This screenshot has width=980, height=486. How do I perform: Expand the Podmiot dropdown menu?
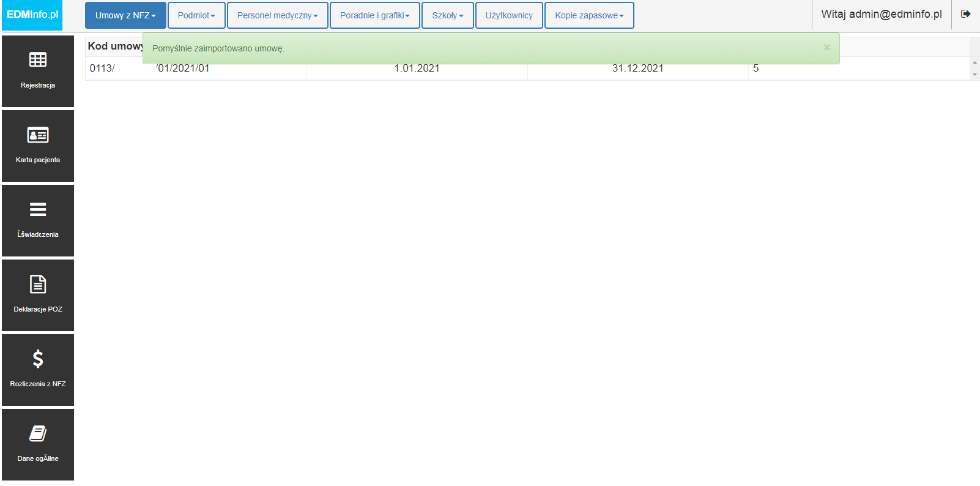tap(196, 15)
